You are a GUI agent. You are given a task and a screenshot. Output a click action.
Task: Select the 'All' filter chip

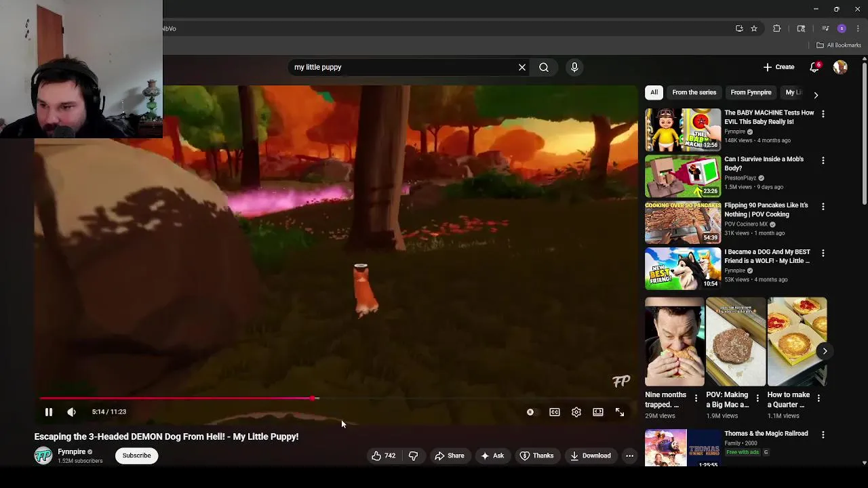(x=654, y=92)
